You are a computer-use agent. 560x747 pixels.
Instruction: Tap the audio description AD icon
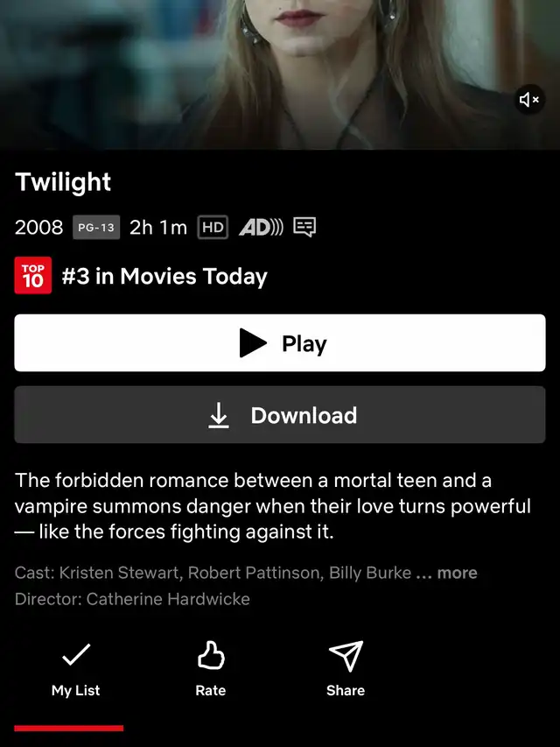[x=261, y=227]
